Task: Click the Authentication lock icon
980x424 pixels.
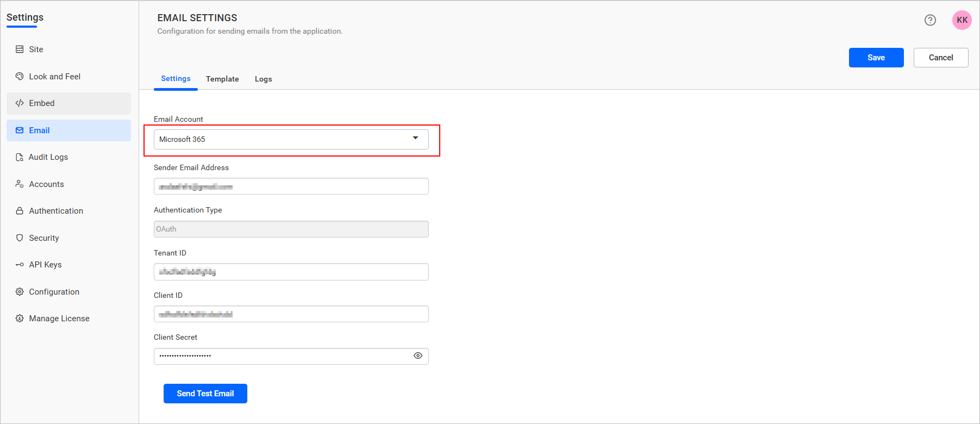Action: [x=20, y=211]
